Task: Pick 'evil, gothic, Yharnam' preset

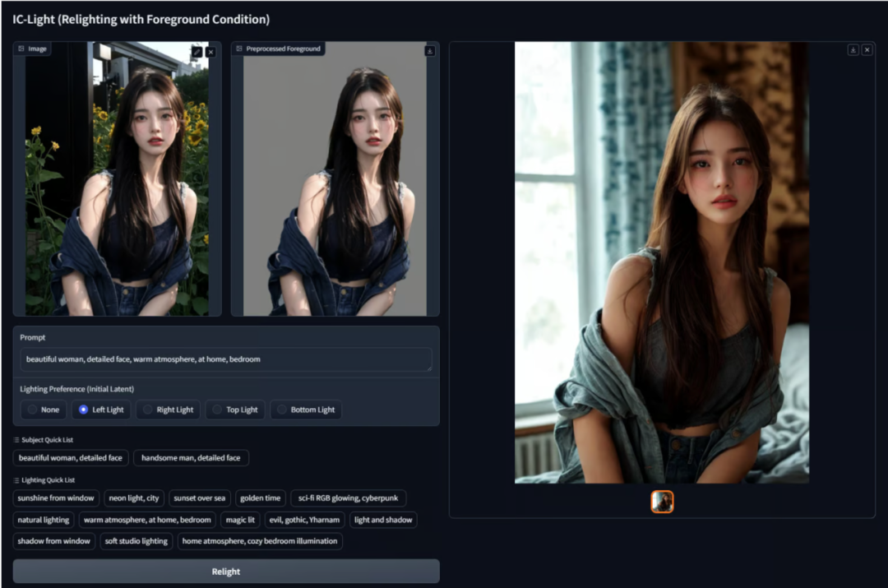Action: click(x=305, y=520)
